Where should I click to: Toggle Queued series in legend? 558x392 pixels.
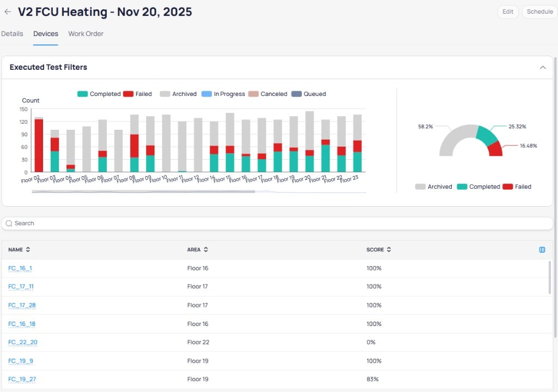click(x=308, y=94)
